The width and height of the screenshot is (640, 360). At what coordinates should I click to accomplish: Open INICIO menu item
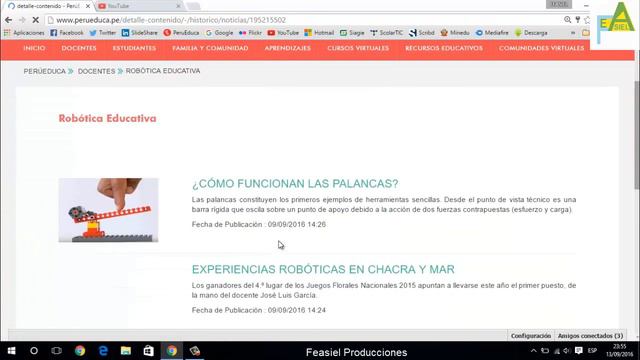pos(34,48)
